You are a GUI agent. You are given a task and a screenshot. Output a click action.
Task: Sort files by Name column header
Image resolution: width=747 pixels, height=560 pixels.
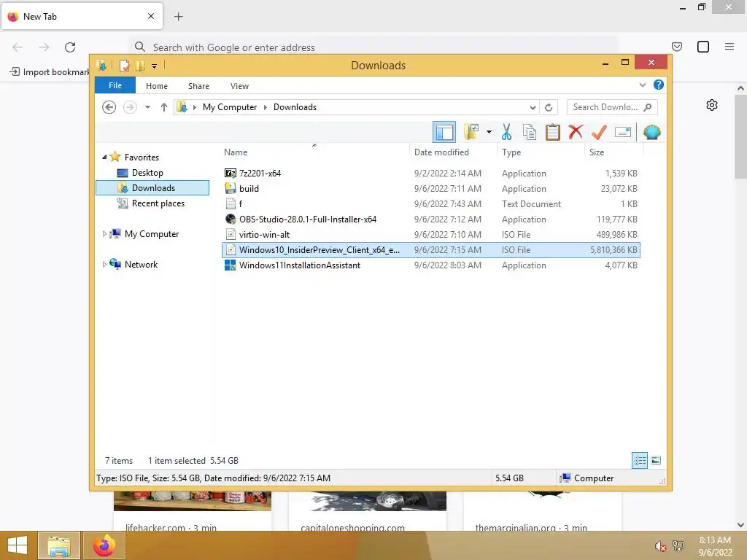tap(315, 152)
